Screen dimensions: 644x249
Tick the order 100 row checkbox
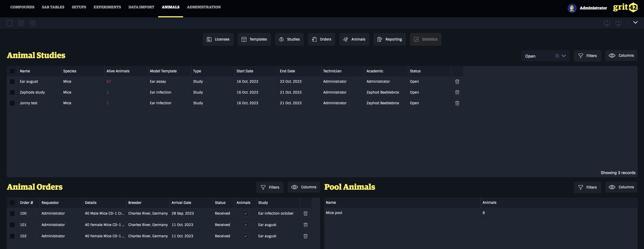pos(12,213)
